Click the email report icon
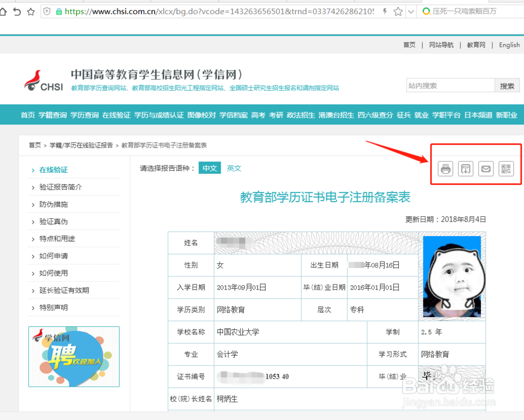The image size is (524, 420). click(486, 169)
